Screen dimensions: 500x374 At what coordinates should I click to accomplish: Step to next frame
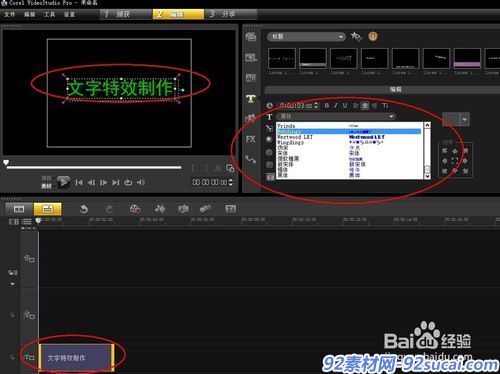103,182
